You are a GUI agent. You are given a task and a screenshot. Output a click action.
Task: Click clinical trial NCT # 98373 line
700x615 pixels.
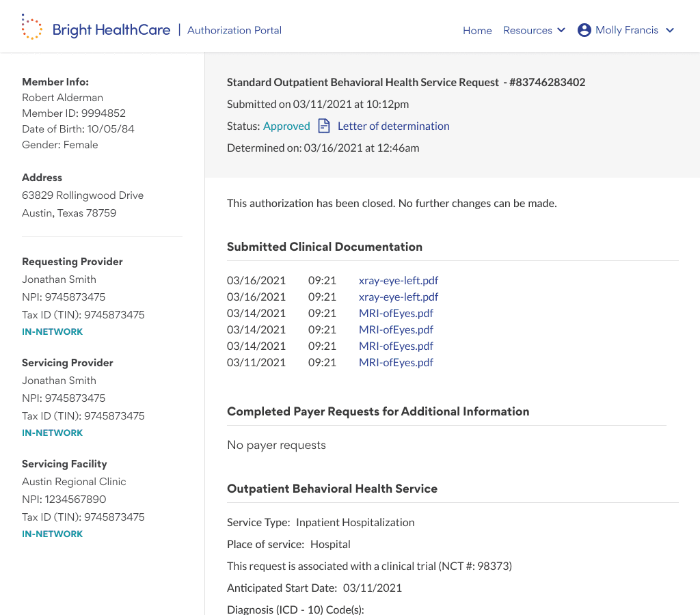coord(369,566)
